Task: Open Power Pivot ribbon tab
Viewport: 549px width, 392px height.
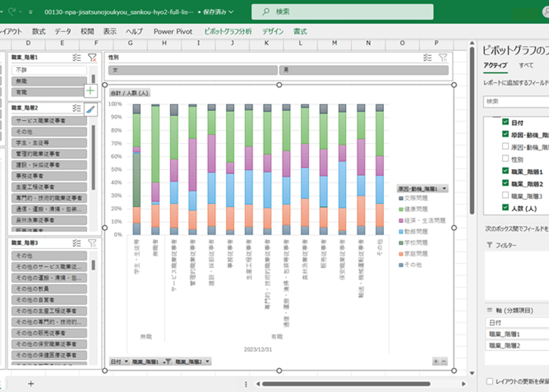Action: [x=173, y=31]
